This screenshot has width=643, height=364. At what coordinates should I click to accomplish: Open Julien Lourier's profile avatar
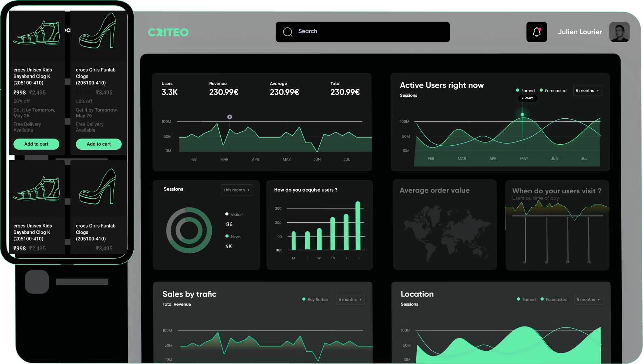pyautogui.click(x=619, y=32)
